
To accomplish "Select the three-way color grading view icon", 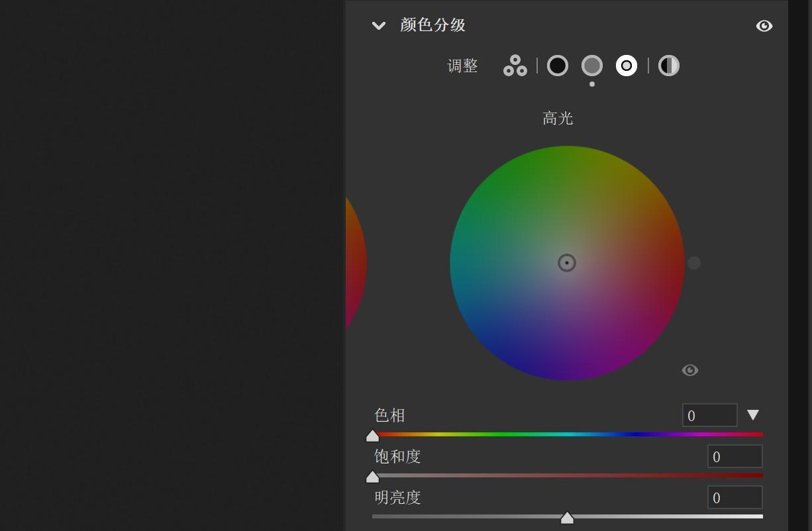I will [x=515, y=66].
